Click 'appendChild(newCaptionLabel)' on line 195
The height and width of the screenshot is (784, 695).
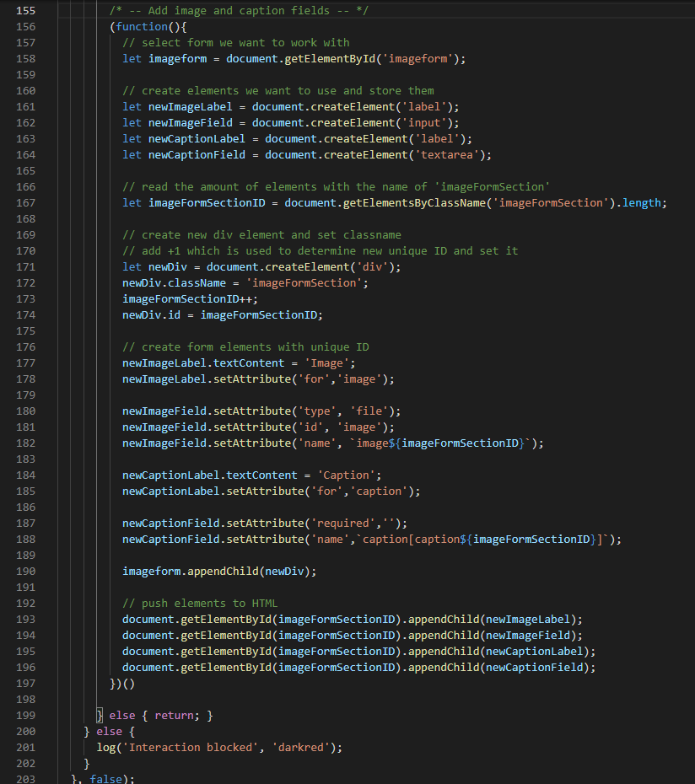498,651
